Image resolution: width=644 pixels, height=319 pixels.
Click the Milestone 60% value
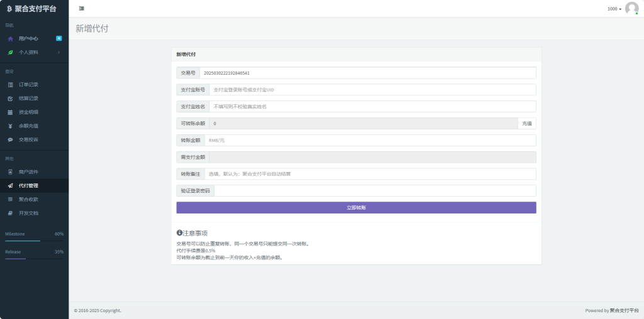59,234
